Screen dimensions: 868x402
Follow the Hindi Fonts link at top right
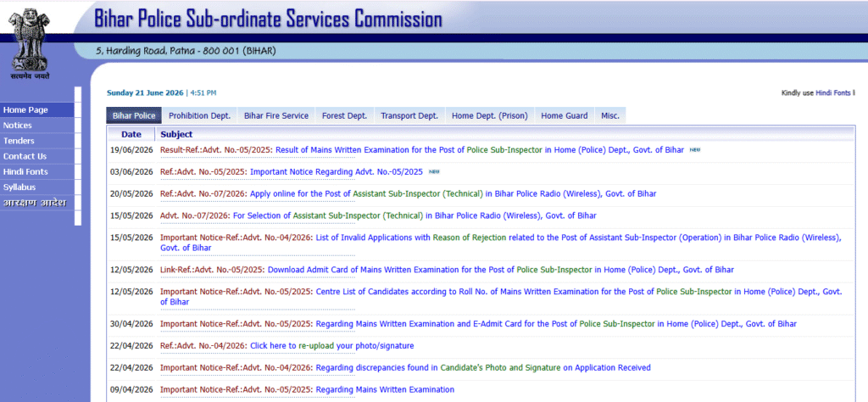tap(832, 93)
